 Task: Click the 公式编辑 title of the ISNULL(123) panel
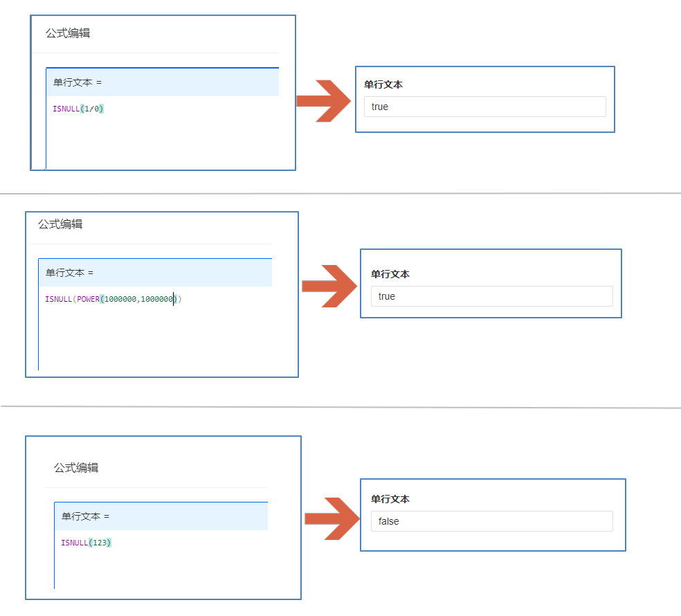tap(76, 468)
